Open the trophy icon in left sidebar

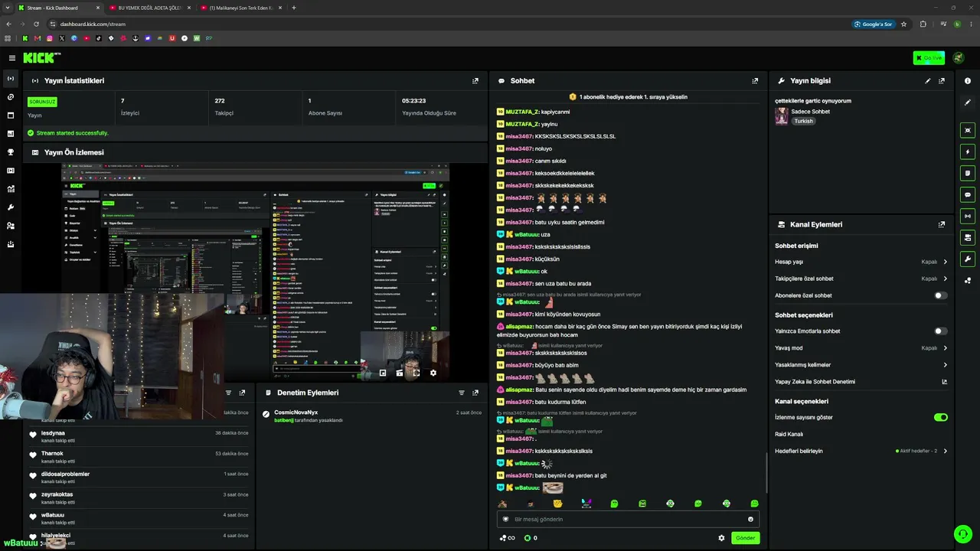tap(11, 152)
